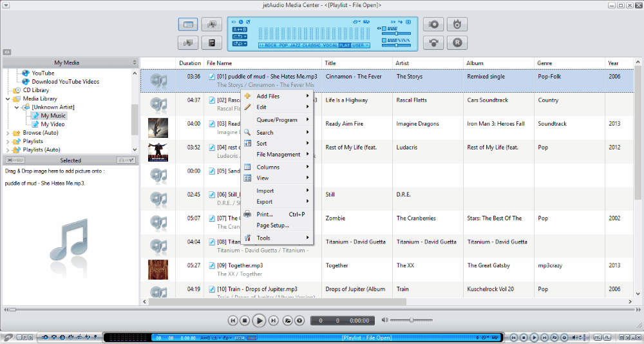Click the jetAudio logo in bottom toolbar
The image size is (644, 344).
point(8,338)
